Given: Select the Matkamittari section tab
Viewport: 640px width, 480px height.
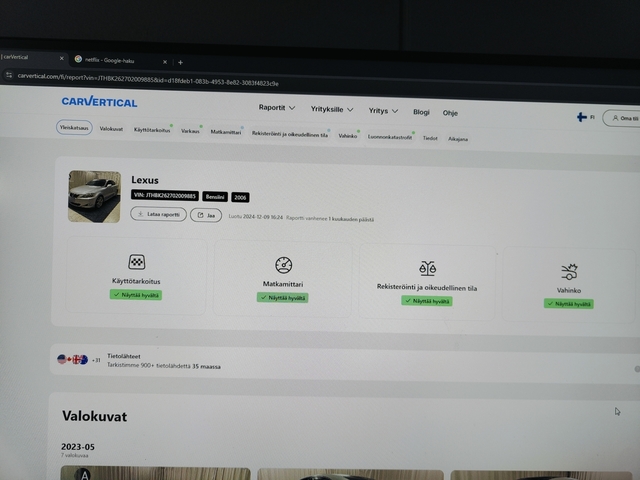Looking at the screenshot, I should click(x=226, y=132).
